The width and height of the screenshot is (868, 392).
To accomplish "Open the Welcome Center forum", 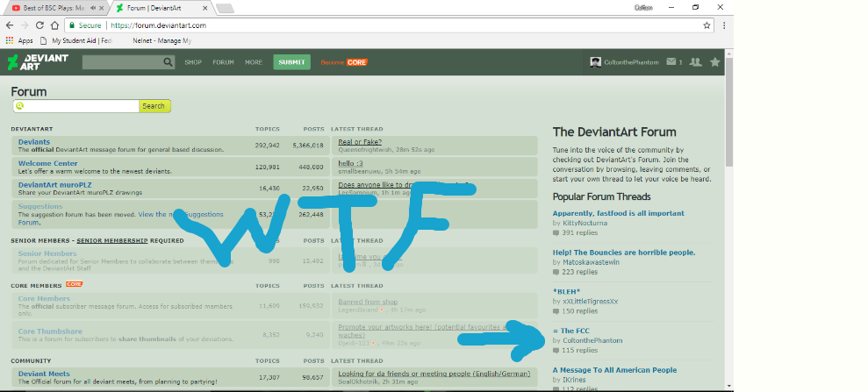I will (47, 163).
